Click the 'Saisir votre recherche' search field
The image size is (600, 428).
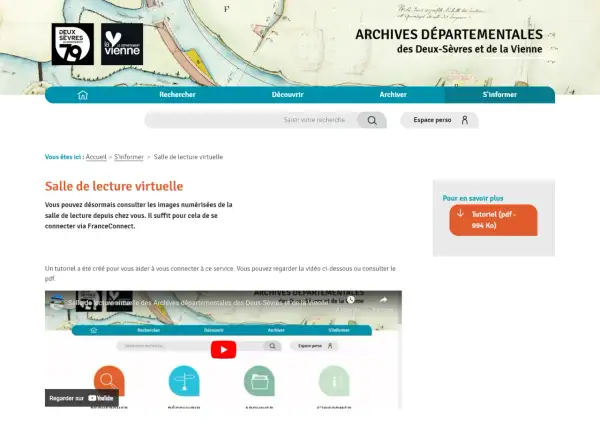click(x=251, y=120)
